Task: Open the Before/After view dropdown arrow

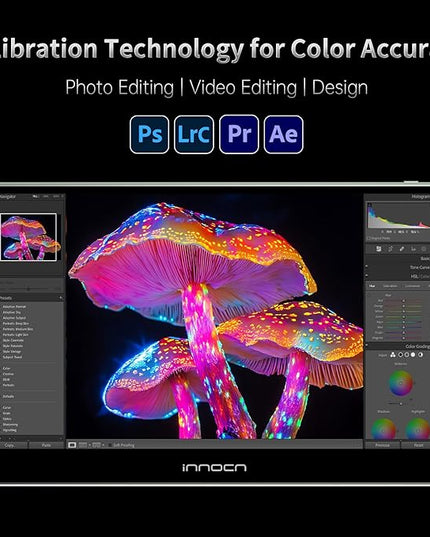Action: tap(103, 445)
